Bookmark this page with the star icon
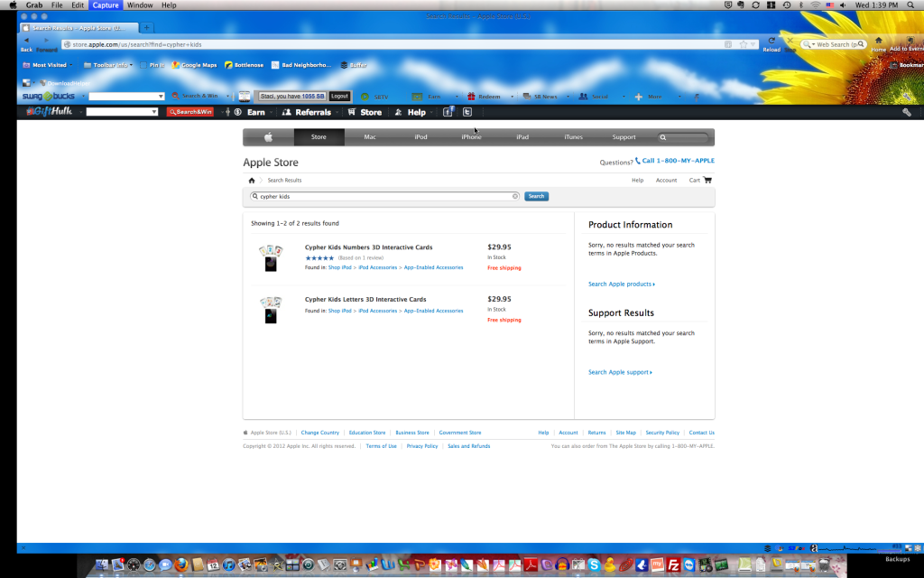Viewport: 924px width, 578px height. coord(744,44)
